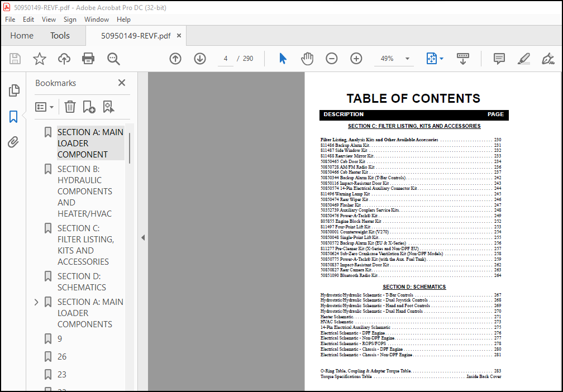Go to next page arrow
The height and width of the screenshot is (392, 563).
point(200,59)
